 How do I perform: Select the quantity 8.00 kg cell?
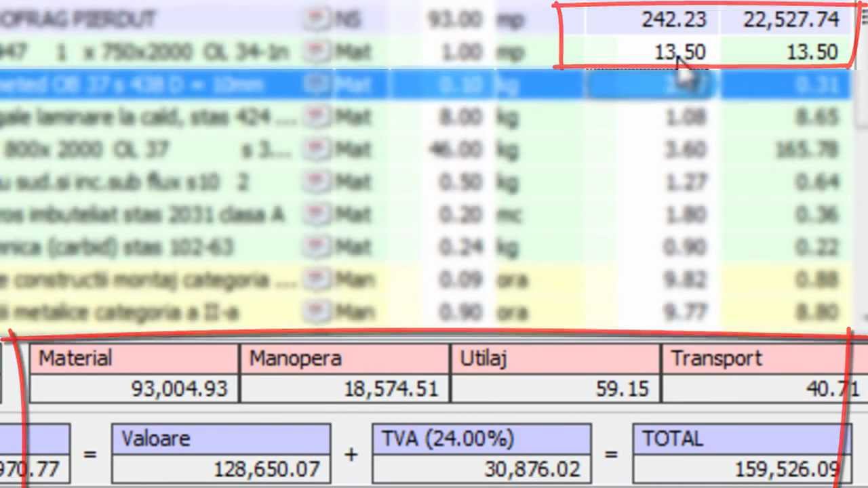441,117
